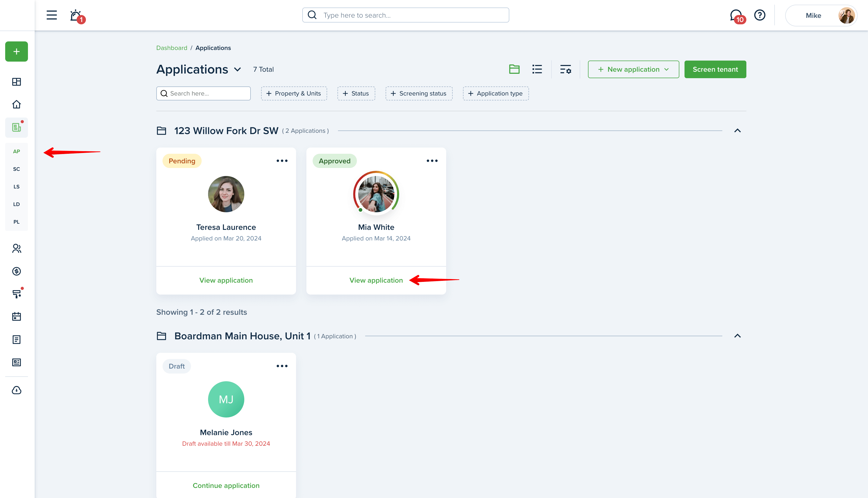Open the Mike user profile menu
868x498 pixels.
pyautogui.click(x=821, y=15)
